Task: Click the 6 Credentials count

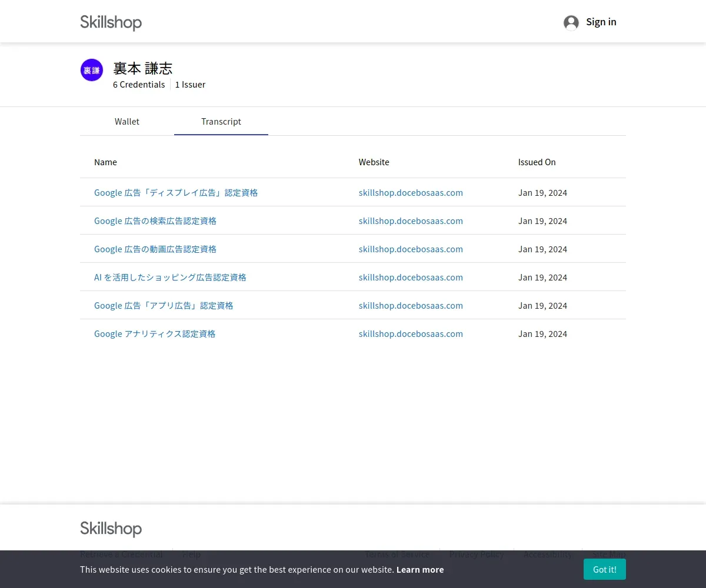Action: [x=139, y=84]
